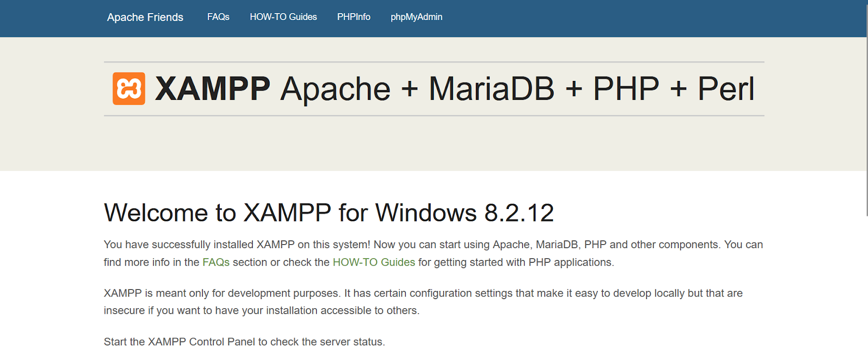The image size is (868, 355).
Task: Click the 8.2.12 version number in the heading
Action: [519, 212]
